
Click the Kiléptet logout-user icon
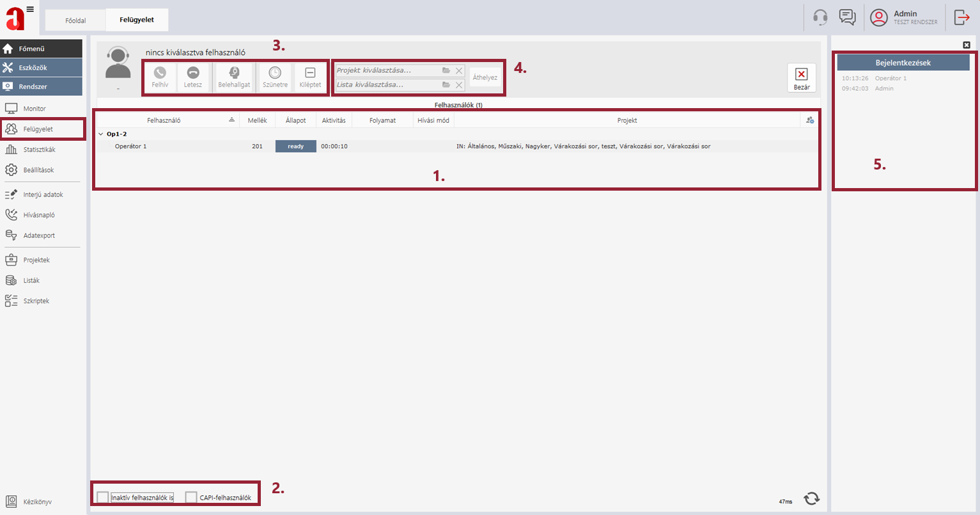pos(310,77)
